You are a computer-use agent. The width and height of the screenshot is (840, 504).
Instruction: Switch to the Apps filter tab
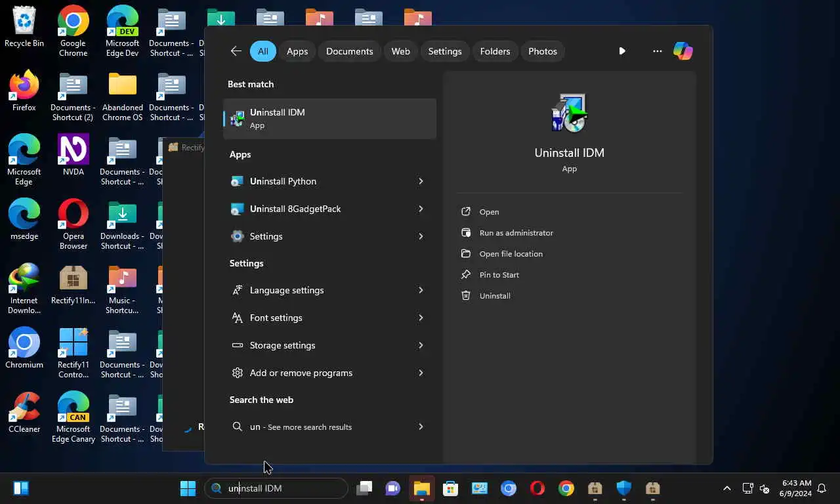pyautogui.click(x=297, y=51)
